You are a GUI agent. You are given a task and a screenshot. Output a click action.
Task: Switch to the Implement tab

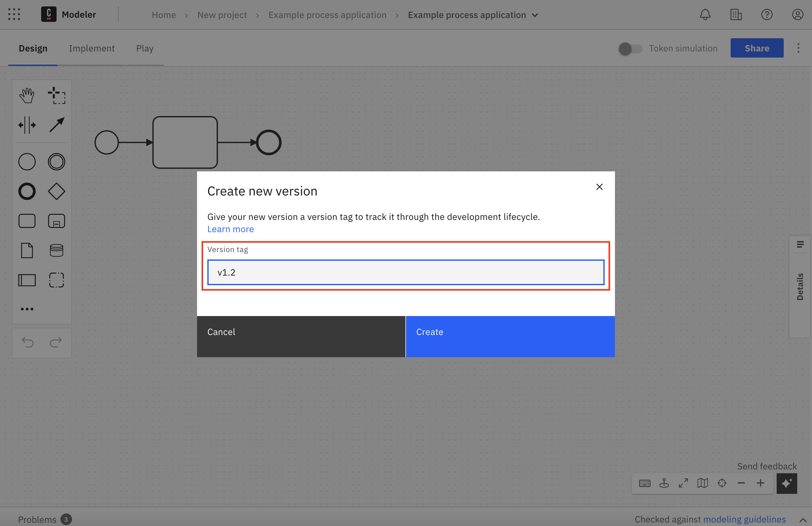click(x=92, y=48)
